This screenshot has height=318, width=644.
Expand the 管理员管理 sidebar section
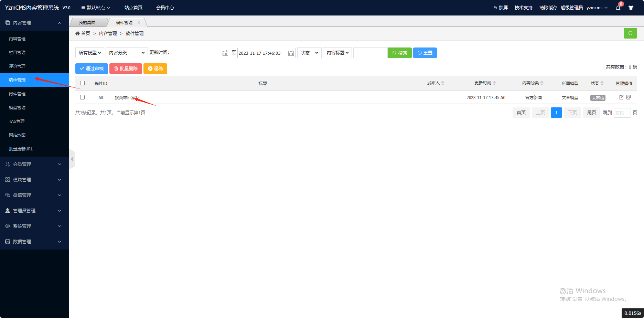[34, 211]
